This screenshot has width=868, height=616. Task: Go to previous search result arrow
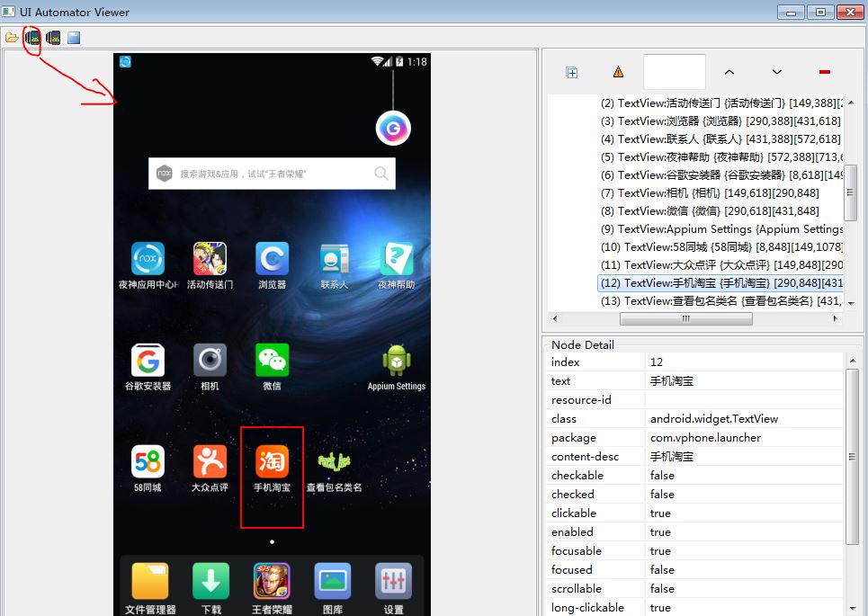coord(729,72)
